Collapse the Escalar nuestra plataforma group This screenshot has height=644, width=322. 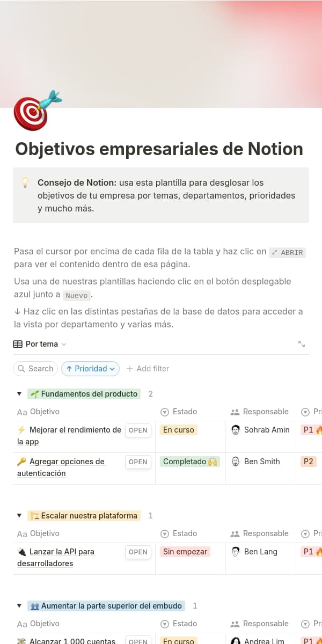pos(19,516)
